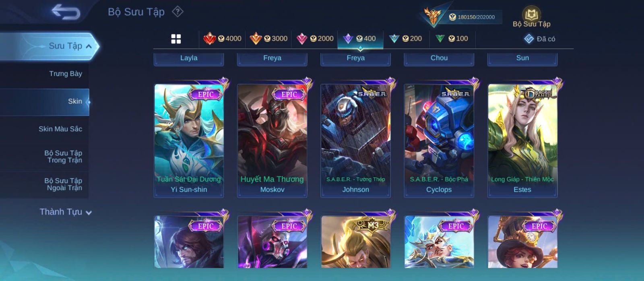Go back using the return arrow
The image size is (644, 281).
66,12
